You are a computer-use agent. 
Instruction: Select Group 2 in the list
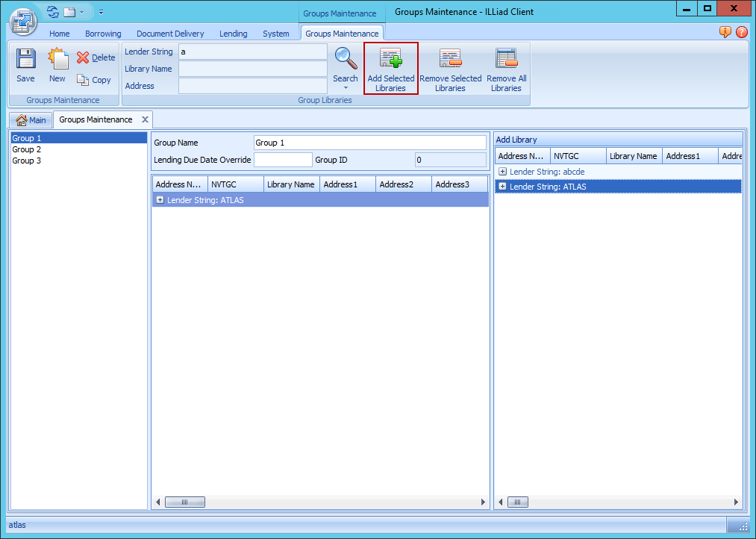(27, 149)
